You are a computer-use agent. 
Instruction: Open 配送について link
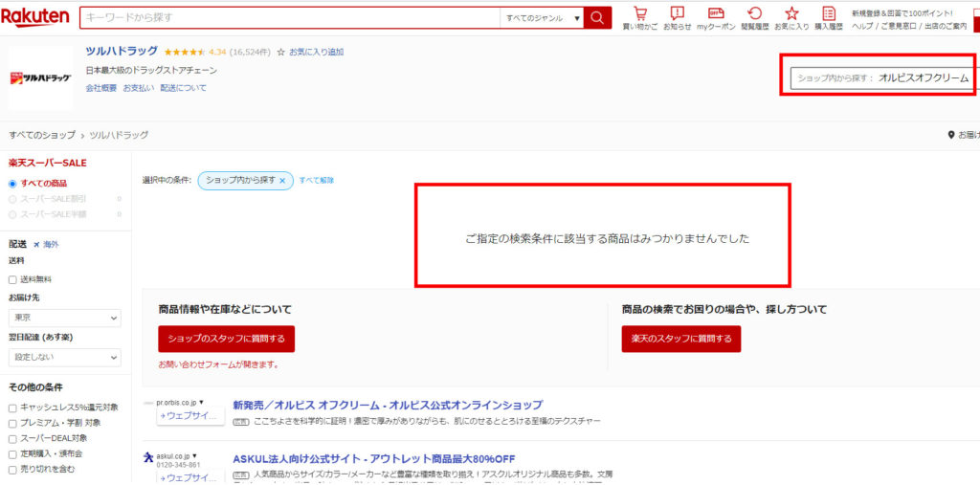tap(183, 88)
